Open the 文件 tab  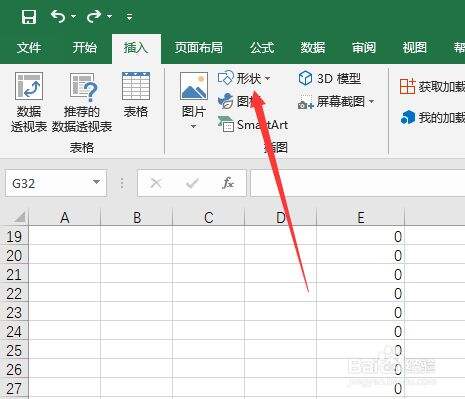point(29,48)
